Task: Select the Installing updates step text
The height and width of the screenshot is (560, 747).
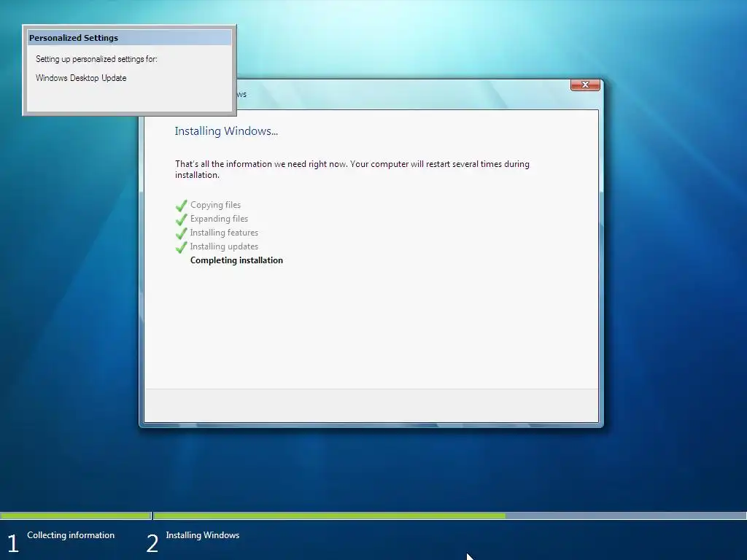Action: [x=224, y=246]
